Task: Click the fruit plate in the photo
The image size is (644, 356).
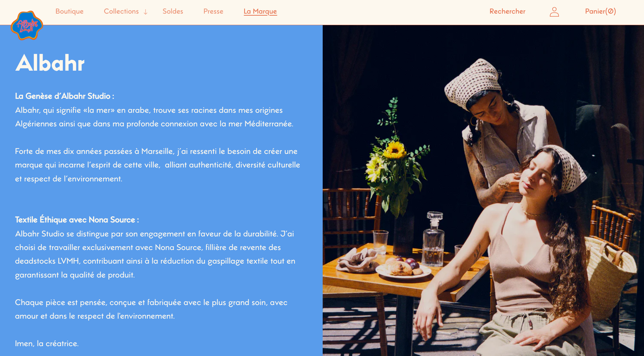Action: coord(403,268)
